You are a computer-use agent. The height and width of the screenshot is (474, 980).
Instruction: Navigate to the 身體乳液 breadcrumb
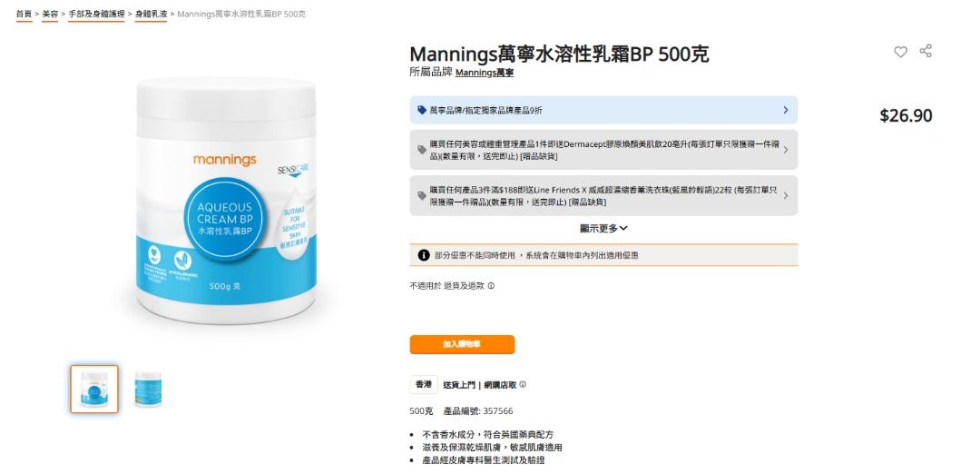[151, 14]
